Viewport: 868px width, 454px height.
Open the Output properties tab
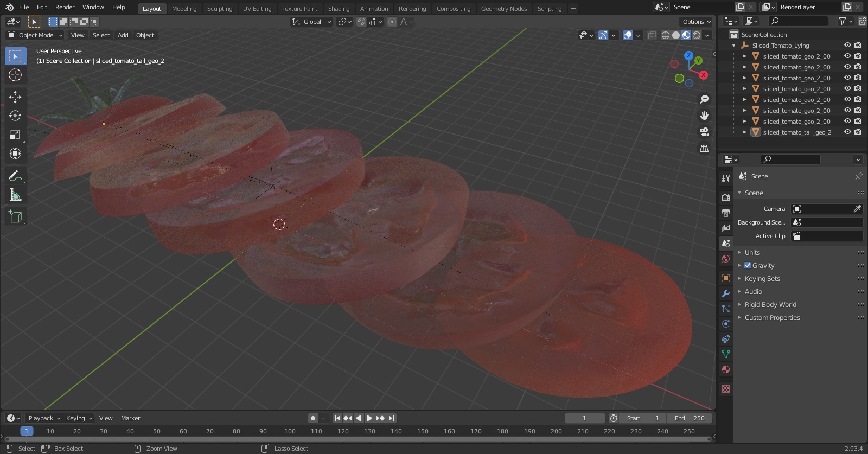(x=726, y=213)
